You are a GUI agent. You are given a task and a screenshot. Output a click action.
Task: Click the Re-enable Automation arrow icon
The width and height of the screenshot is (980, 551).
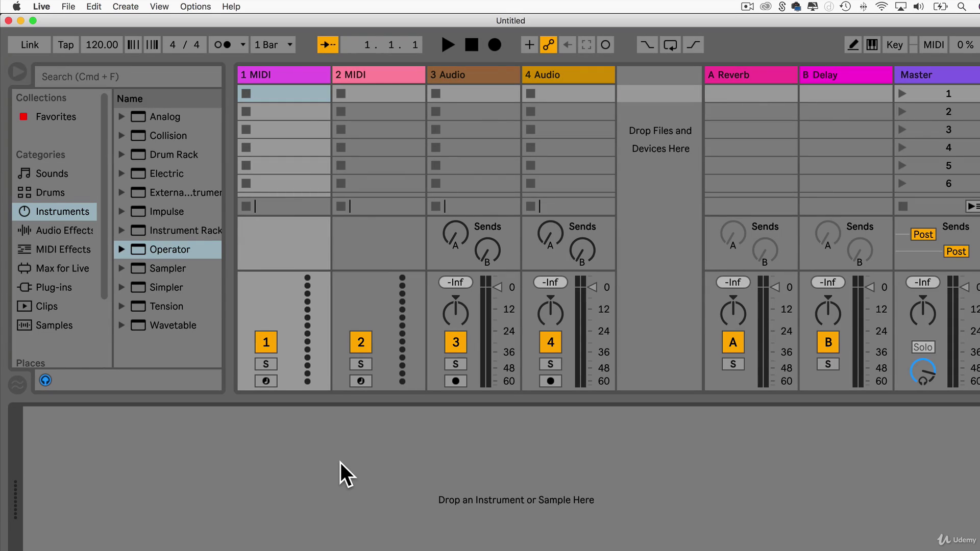(568, 45)
